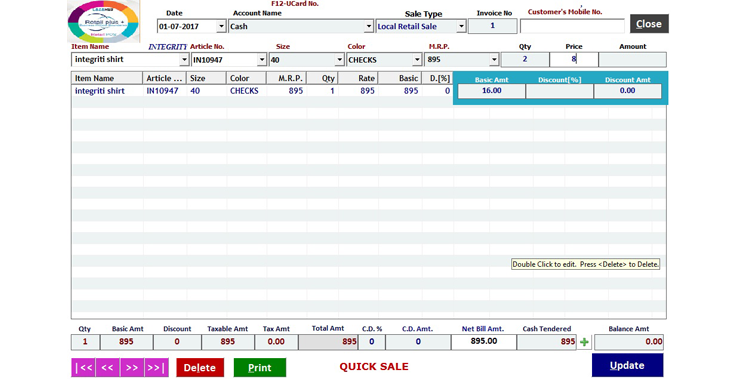Click the Basic Amt box showing 16.00
Image resolution: width=746 pixels, height=379 pixels.
491,91
